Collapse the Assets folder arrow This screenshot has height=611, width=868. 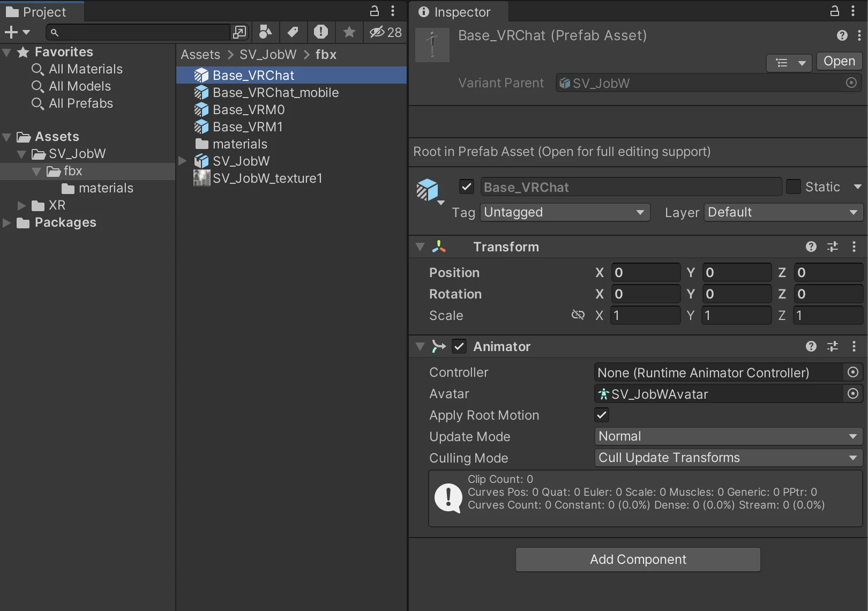(7, 137)
